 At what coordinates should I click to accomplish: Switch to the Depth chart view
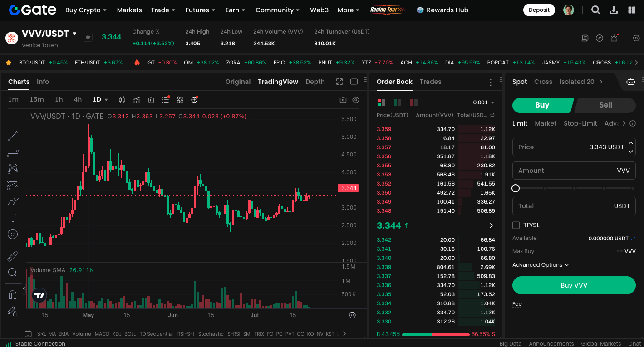[315, 82]
